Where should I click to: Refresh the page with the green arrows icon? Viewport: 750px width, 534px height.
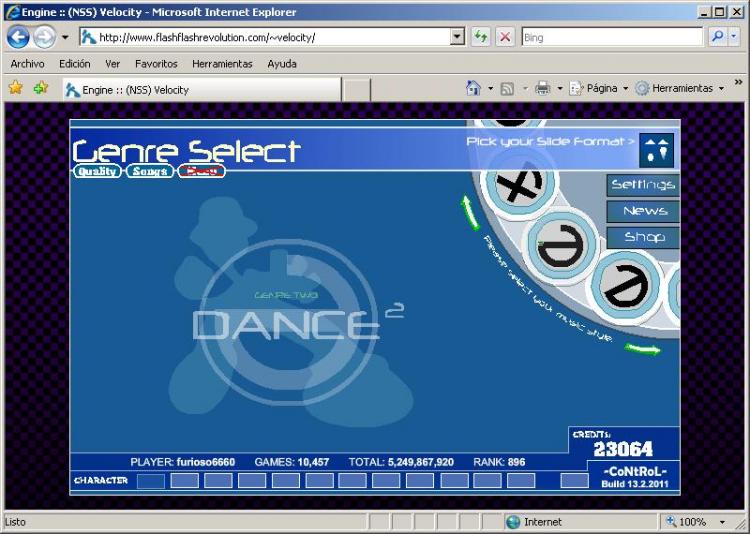point(481,37)
